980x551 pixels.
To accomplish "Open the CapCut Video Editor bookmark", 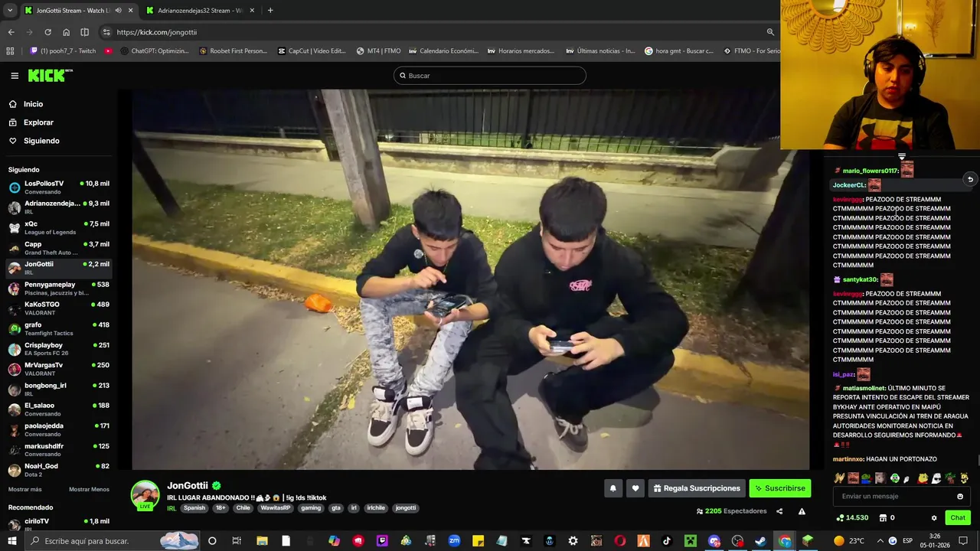I will click(x=312, y=51).
